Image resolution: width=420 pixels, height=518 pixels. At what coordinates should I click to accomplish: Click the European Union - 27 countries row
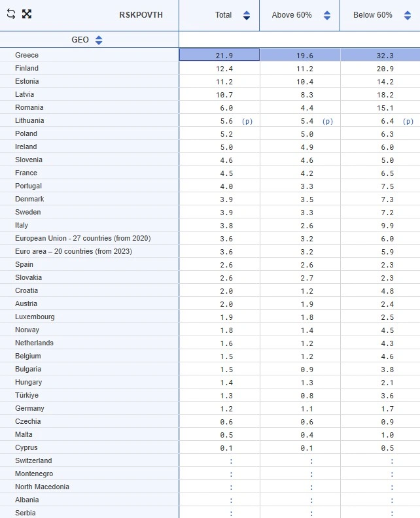(x=82, y=238)
